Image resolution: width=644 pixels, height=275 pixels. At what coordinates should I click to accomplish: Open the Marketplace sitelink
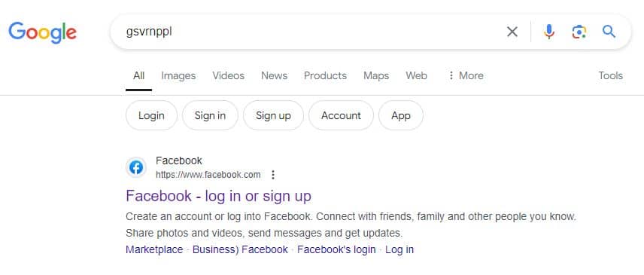(x=154, y=249)
